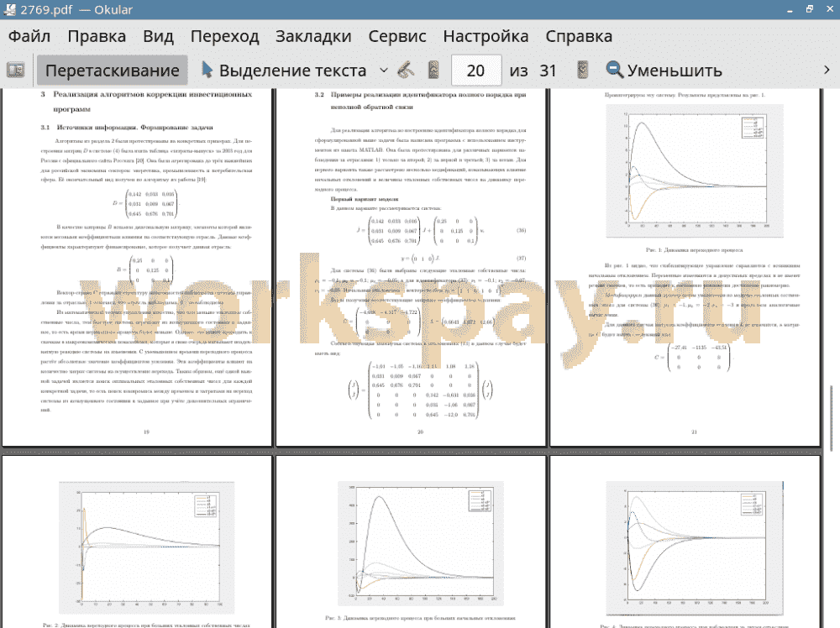This screenshot has width=840, height=628.
Task: Click the Уменьшить zoom out button
Action: [664, 71]
